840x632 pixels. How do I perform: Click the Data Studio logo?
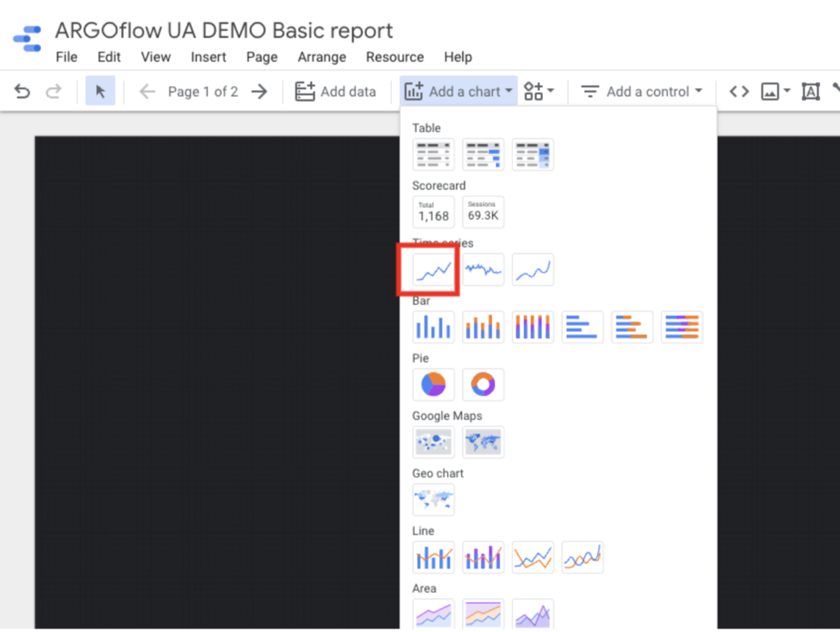pos(27,39)
